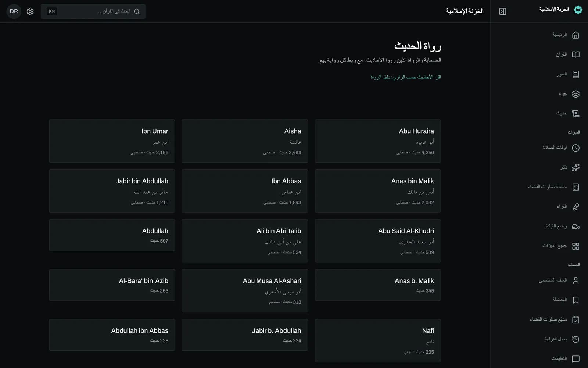This screenshot has height=368, width=588.
Task: Open the Qada prayer tracker calendar icon
Action: click(x=576, y=319)
